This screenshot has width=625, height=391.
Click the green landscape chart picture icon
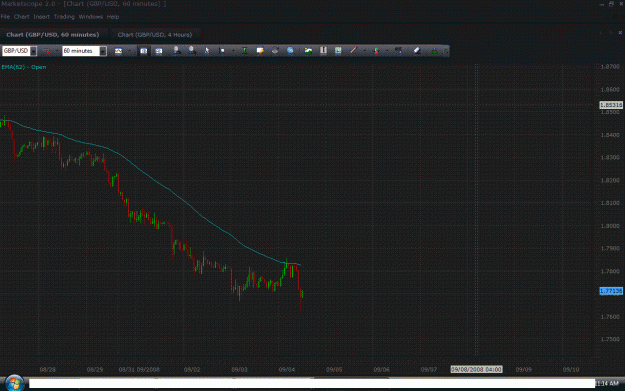308,51
